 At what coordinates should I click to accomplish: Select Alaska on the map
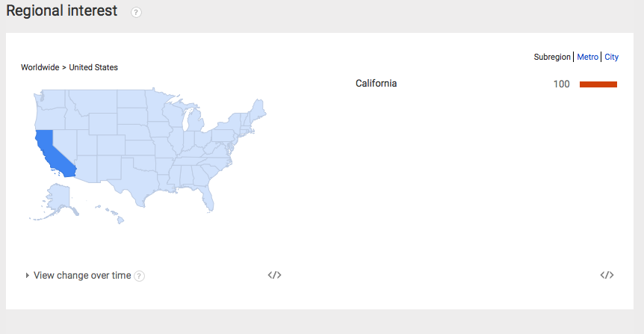[x=58, y=198]
